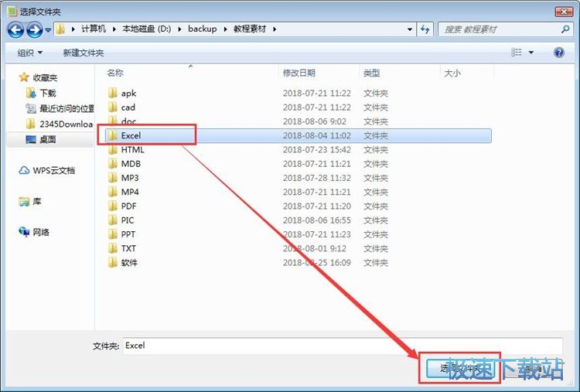580x392 pixels.
Task: Select 计算机 in the address path
Action: tap(94, 29)
